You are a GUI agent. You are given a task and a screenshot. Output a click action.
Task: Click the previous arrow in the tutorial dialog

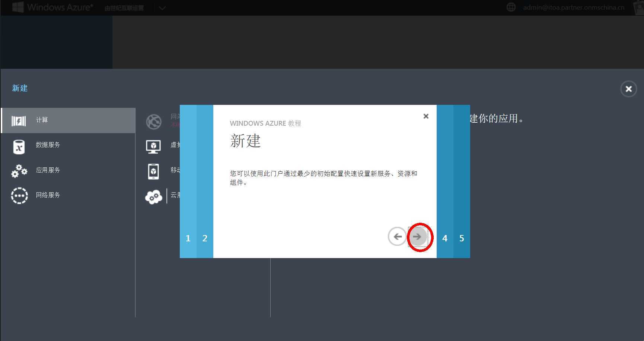pyautogui.click(x=397, y=237)
